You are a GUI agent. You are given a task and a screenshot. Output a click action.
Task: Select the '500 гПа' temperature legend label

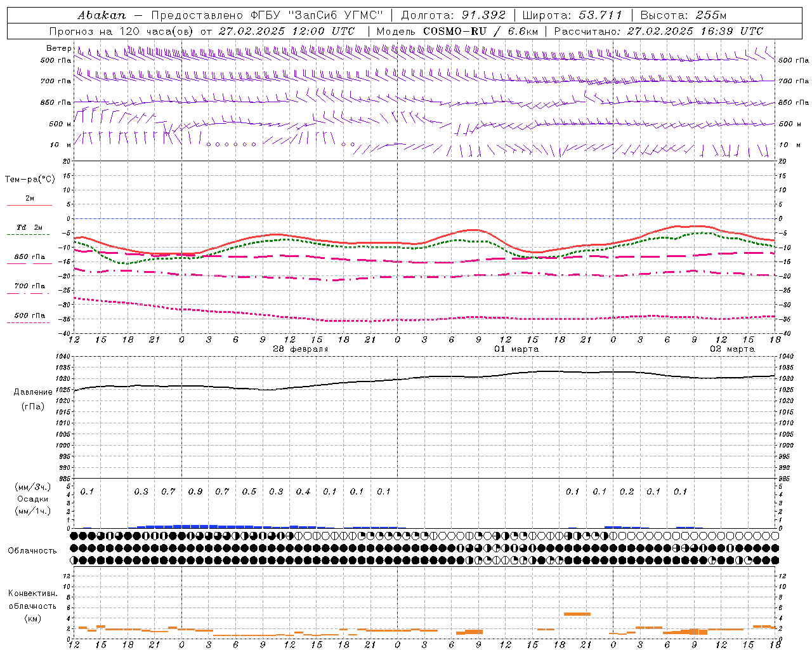pos(30,315)
